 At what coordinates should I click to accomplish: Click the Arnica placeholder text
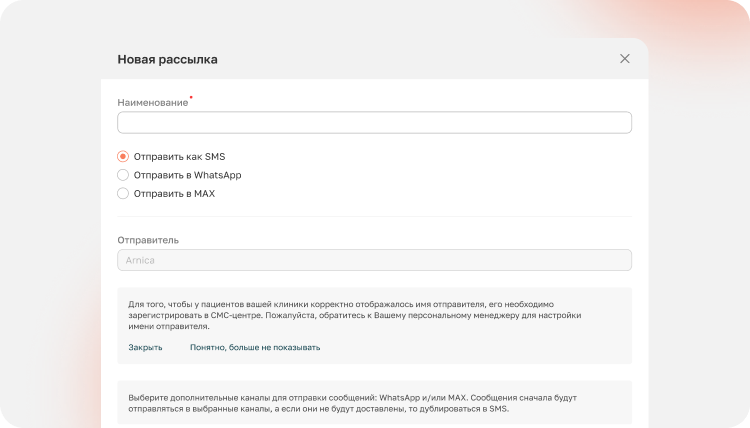140,261
